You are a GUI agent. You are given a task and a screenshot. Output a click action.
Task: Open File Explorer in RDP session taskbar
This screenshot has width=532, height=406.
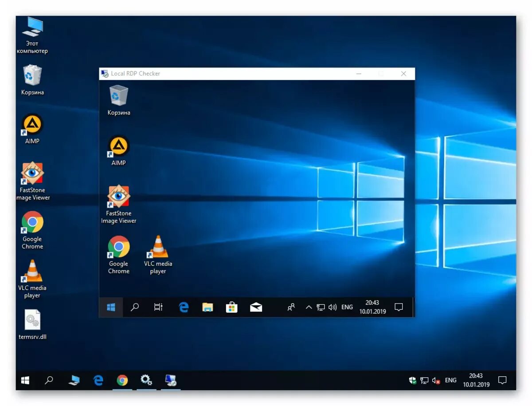tap(207, 307)
